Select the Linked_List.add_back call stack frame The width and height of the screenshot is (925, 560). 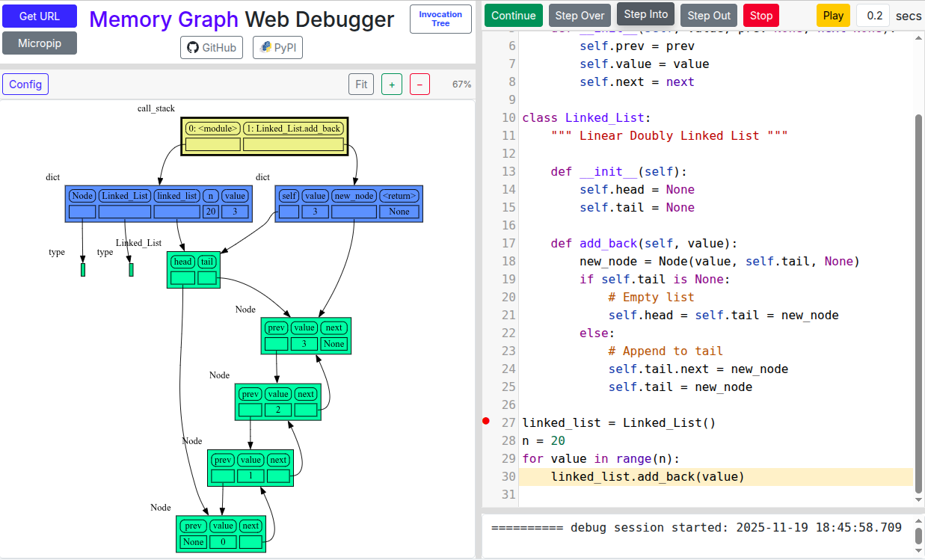293,129
